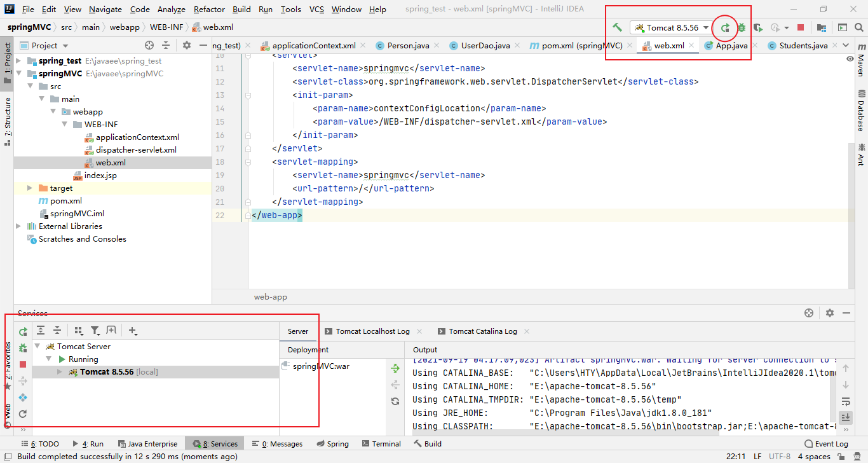Open Run Anything icon in toolbar
This screenshot has height=463, width=868.
pyautogui.click(x=842, y=27)
